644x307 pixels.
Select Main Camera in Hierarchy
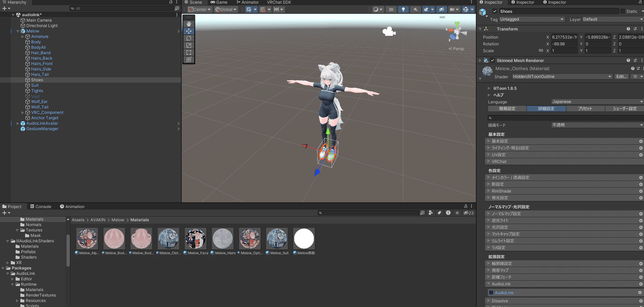tap(38, 20)
